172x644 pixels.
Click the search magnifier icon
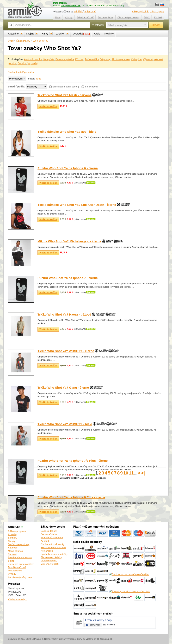point(11,25)
